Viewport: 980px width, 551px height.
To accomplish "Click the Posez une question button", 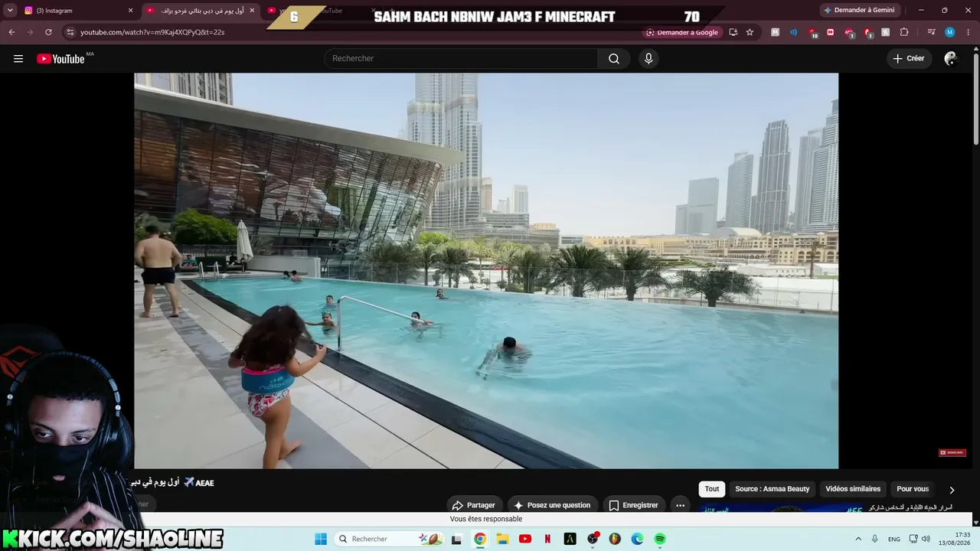I will [552, 505].
